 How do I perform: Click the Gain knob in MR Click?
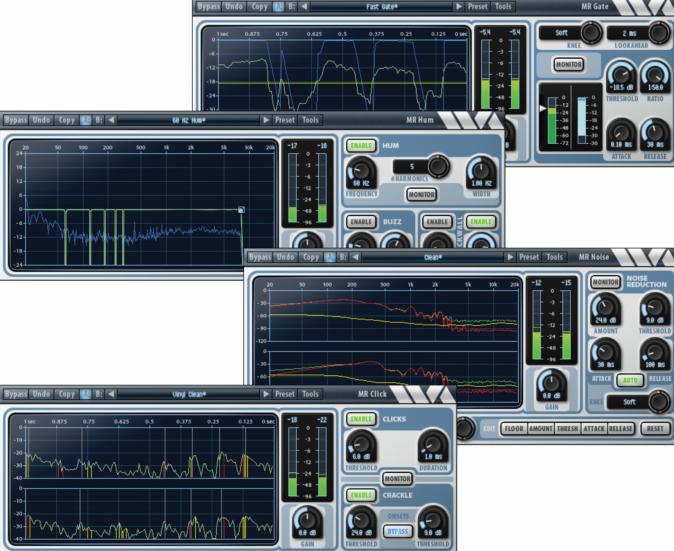[307, 522]
